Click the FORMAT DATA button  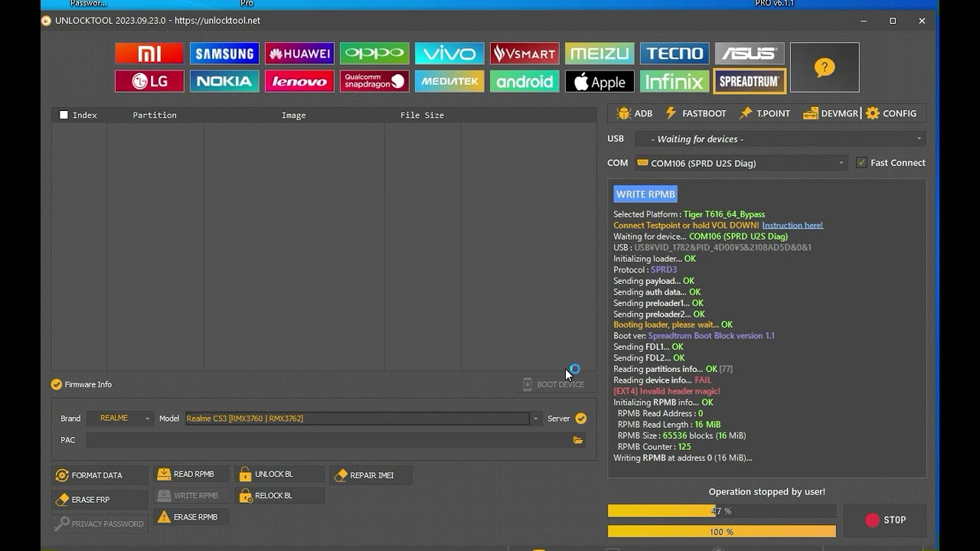100,475
